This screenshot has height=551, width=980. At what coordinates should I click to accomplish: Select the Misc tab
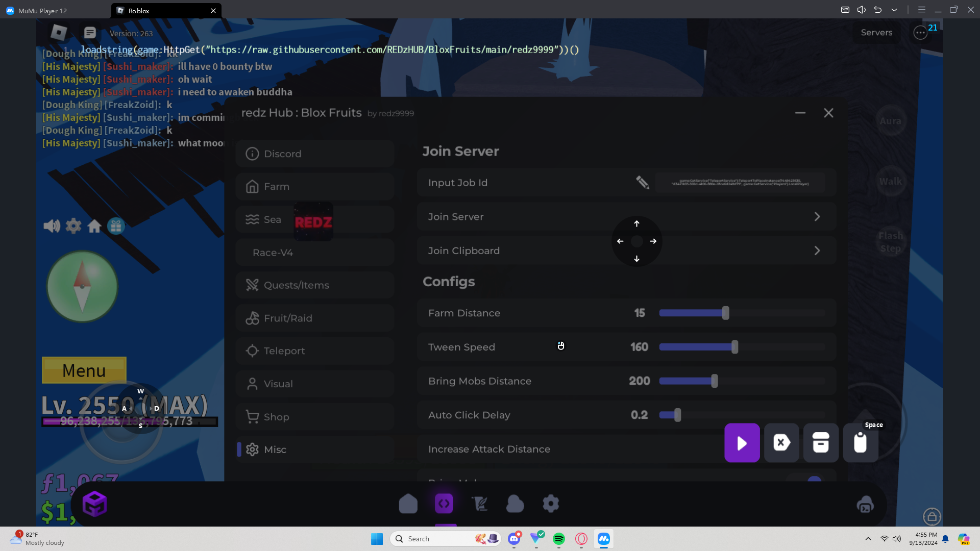pos(315,449)
